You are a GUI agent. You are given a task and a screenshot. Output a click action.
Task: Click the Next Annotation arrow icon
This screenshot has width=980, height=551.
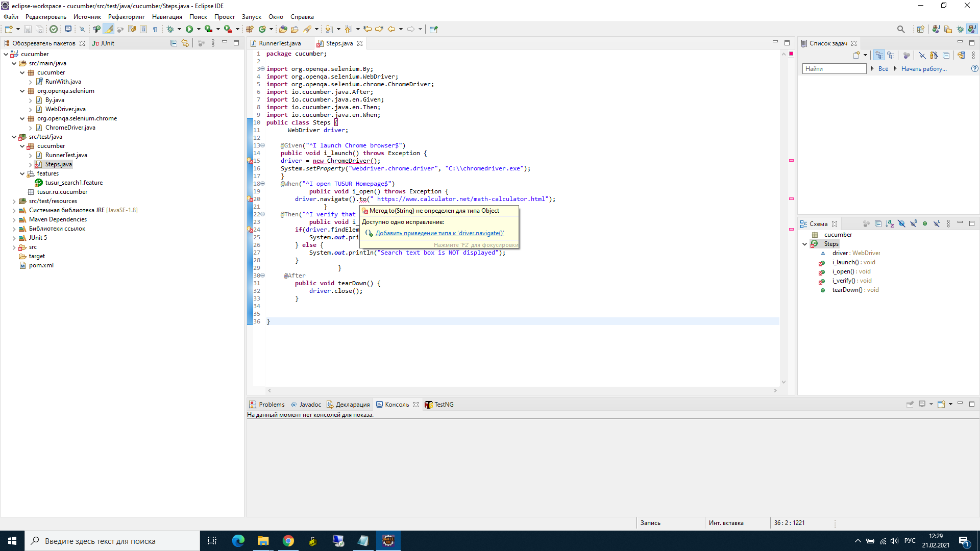coord(329,29)
